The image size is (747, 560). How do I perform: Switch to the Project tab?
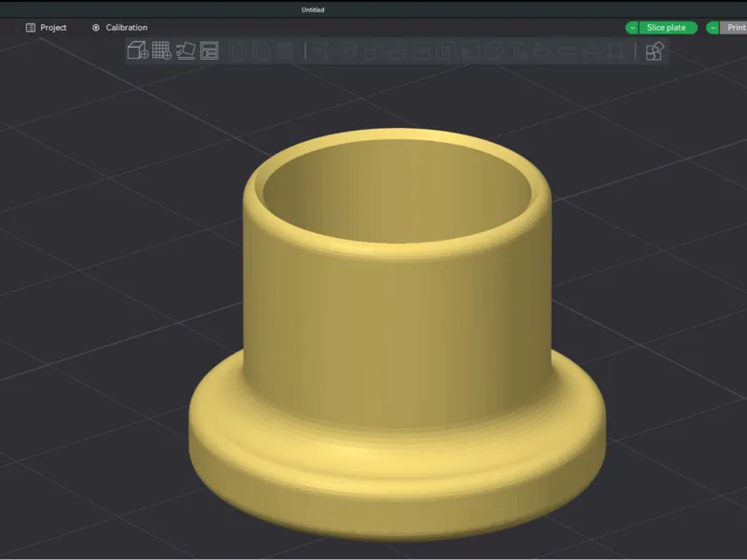pos(46,28)
